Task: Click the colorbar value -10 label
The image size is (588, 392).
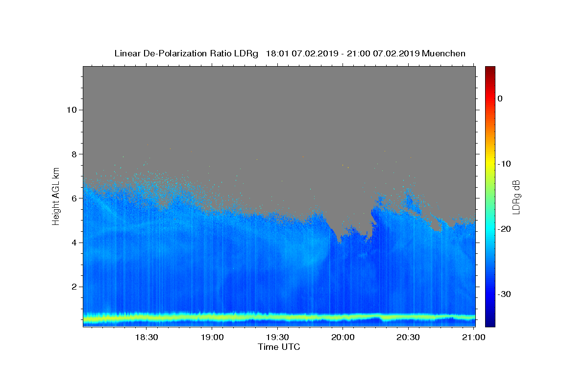Action: [504, 164]
